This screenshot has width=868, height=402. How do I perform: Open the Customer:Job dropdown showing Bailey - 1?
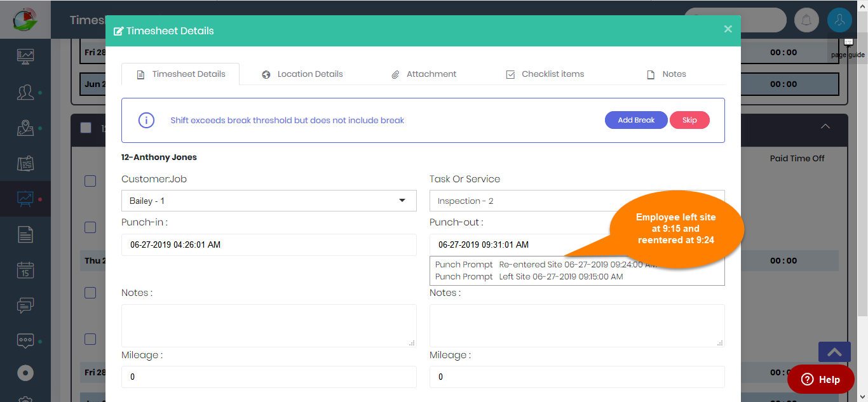269,201
